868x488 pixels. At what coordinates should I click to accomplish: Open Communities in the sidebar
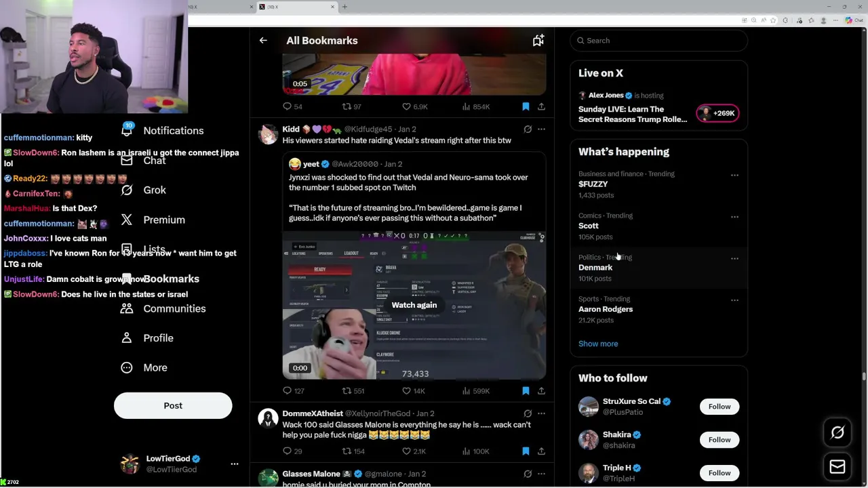click(x=163, y=309)
